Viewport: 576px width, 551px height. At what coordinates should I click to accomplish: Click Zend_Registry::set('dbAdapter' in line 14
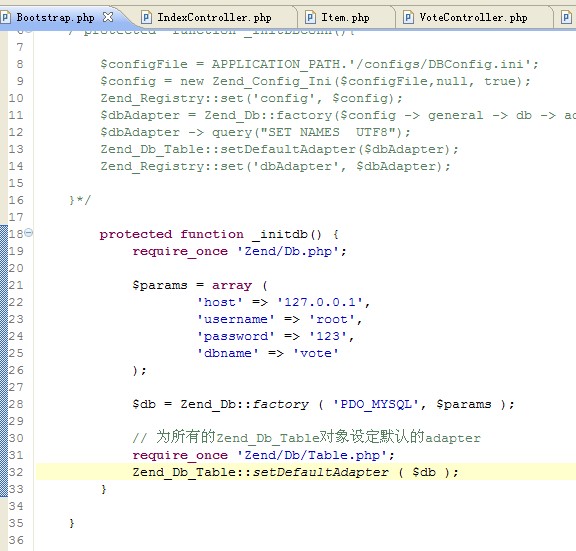[220, 166]
